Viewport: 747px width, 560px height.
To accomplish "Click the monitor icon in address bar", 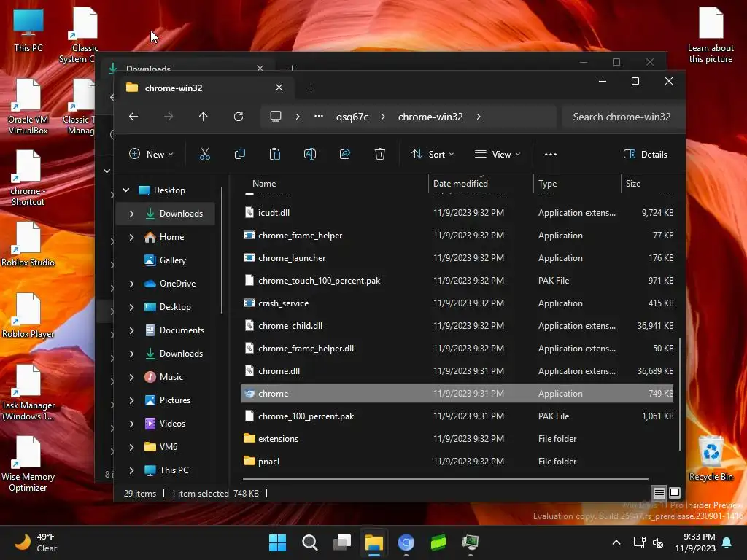I will coord(275,117).
